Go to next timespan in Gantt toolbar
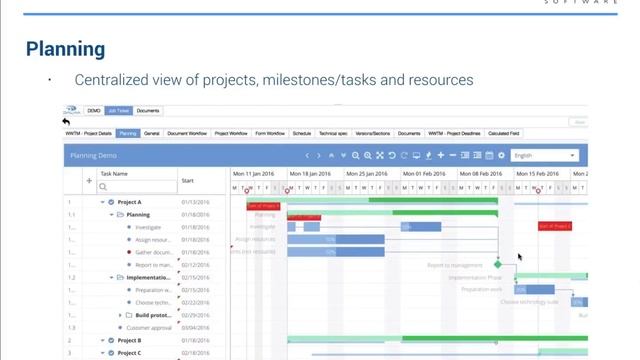Viewport: 640px width, 360px height. point(319,156)
